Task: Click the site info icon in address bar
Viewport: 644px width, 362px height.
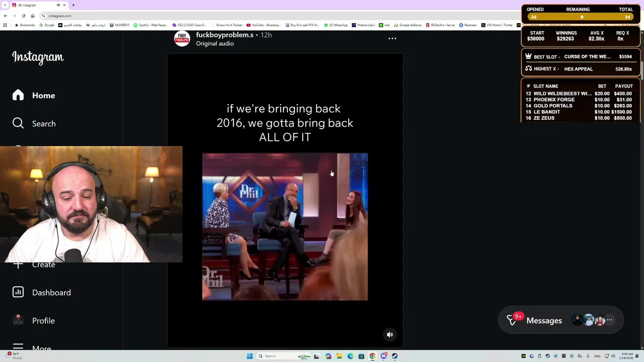Action: [44, 16]
